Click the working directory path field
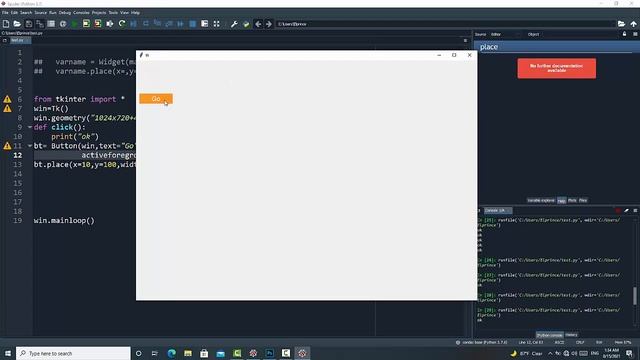The height and width of the screenshot is (360, 640). pyautogui.click(x=445, y=24)
